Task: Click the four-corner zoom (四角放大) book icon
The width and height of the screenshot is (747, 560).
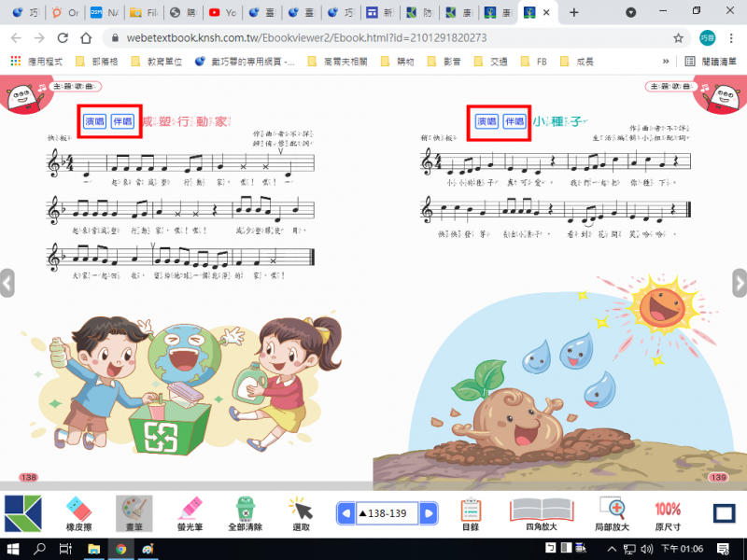Action: tap(542, 512)
